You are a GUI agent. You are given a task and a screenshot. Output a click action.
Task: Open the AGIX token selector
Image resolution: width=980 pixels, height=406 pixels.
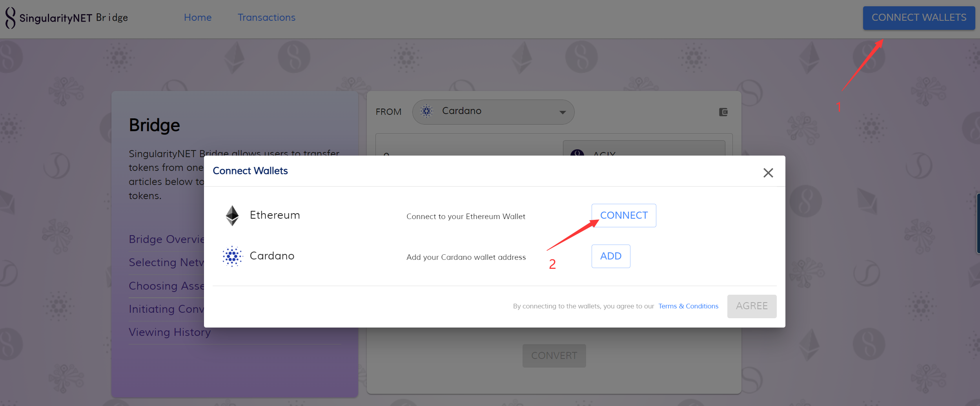click(x=644, y=149)
